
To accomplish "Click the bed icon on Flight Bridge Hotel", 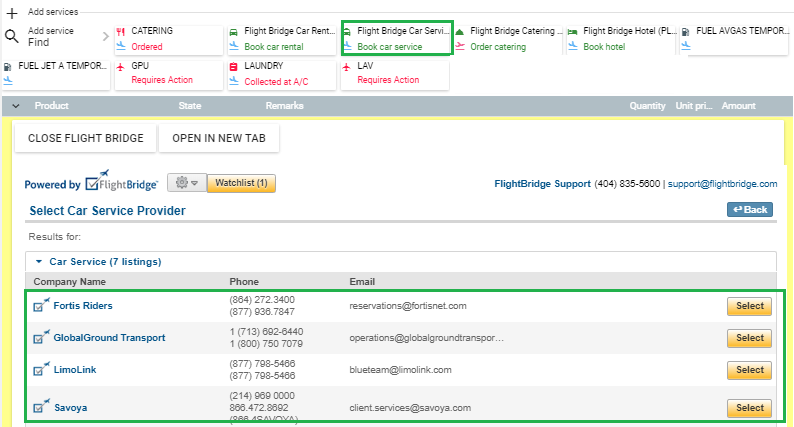I will 573,32.
